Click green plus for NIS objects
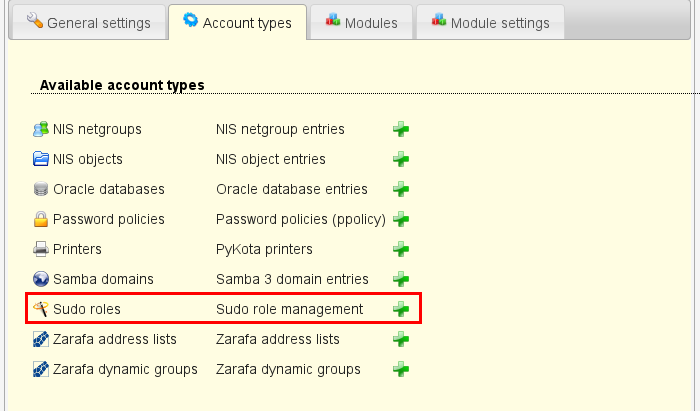The height and width of the screenshot is (411, 700). [x=401, y=159]
